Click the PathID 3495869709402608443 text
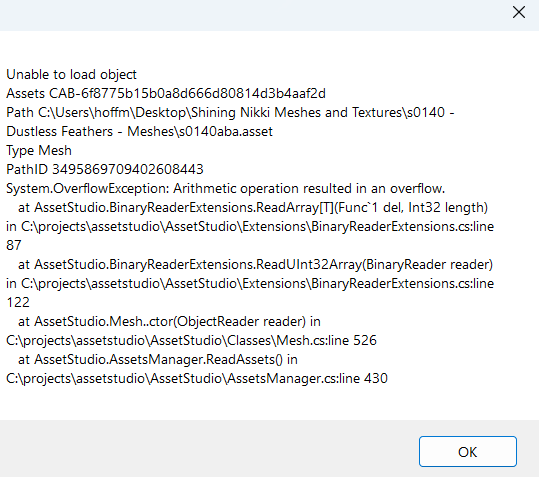This screenshot has width=539, height=477. 105,169
